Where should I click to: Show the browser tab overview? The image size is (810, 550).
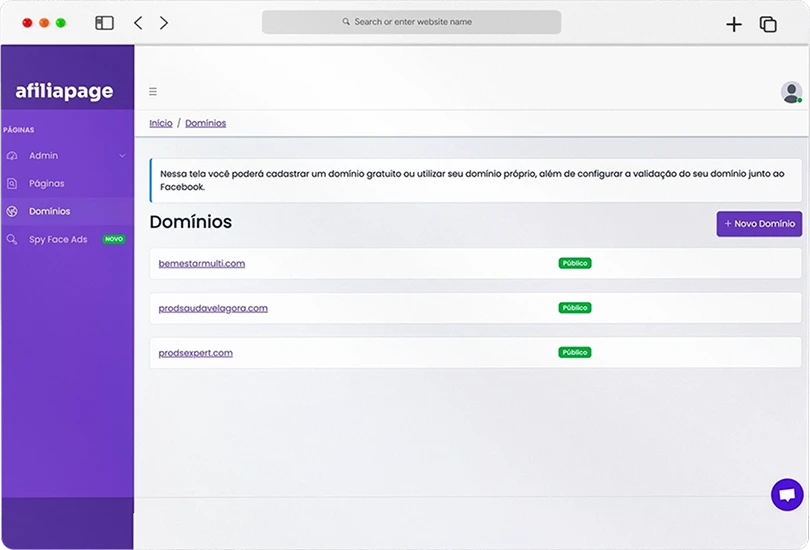point(768,24)
